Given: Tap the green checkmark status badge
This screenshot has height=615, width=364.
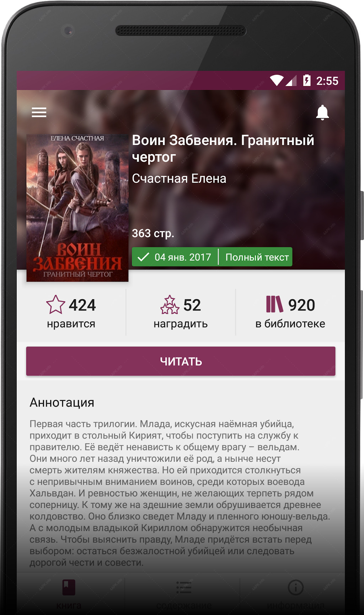Looking at the screenshot, I should [143, 257].
